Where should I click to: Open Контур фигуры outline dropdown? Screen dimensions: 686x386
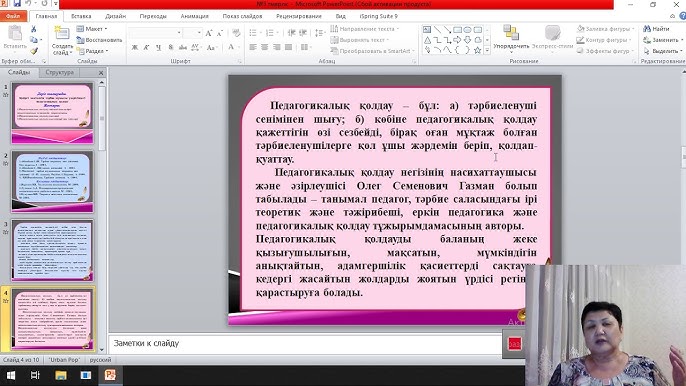point(604,40)
